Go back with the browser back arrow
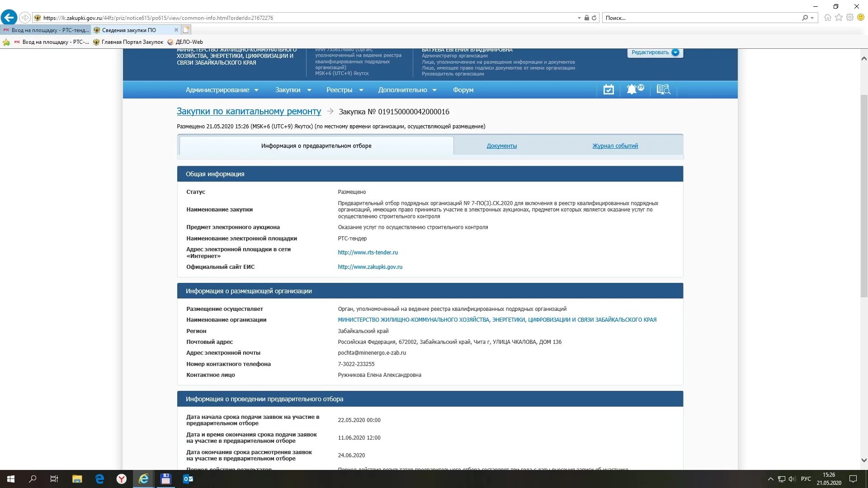 pyautogui.click(x=9, y=18)
